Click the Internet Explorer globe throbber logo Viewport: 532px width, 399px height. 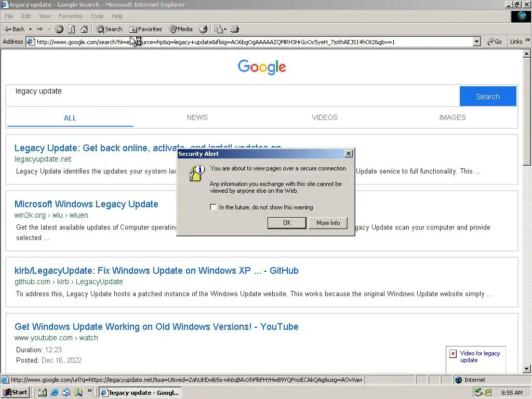pos(521,17)
